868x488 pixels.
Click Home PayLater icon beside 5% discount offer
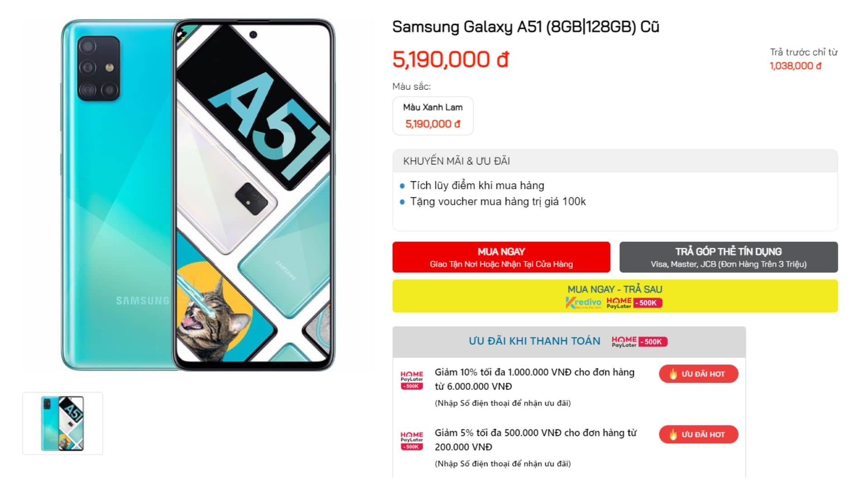(412, 441)
